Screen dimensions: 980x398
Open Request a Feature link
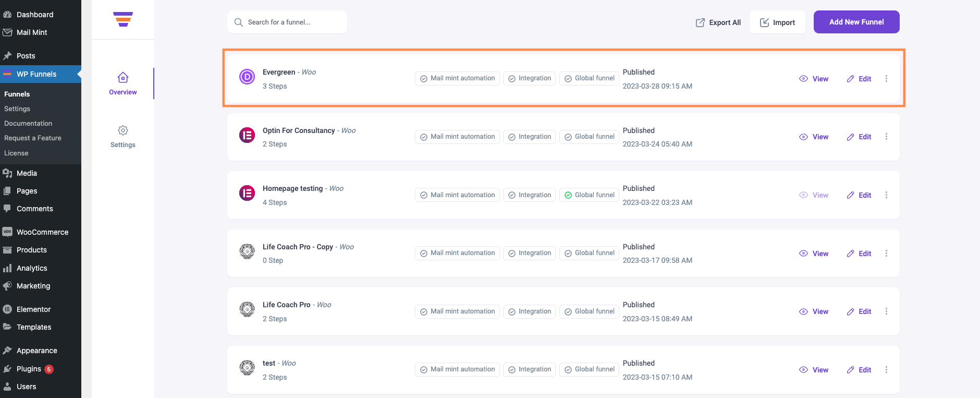point(33,138)
